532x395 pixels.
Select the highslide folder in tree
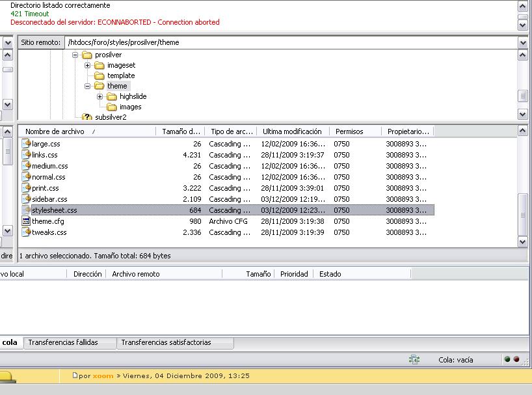[133, 96]
